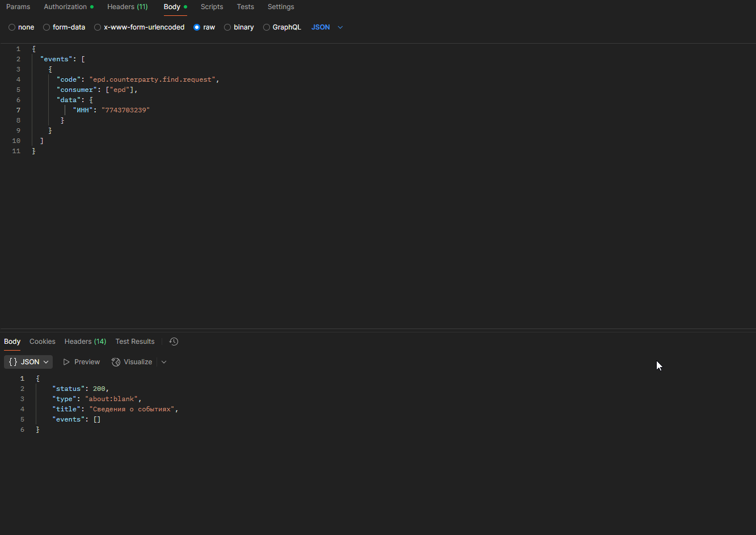Open the request Settings tab

pyautogui.click(x=281, y=7)
